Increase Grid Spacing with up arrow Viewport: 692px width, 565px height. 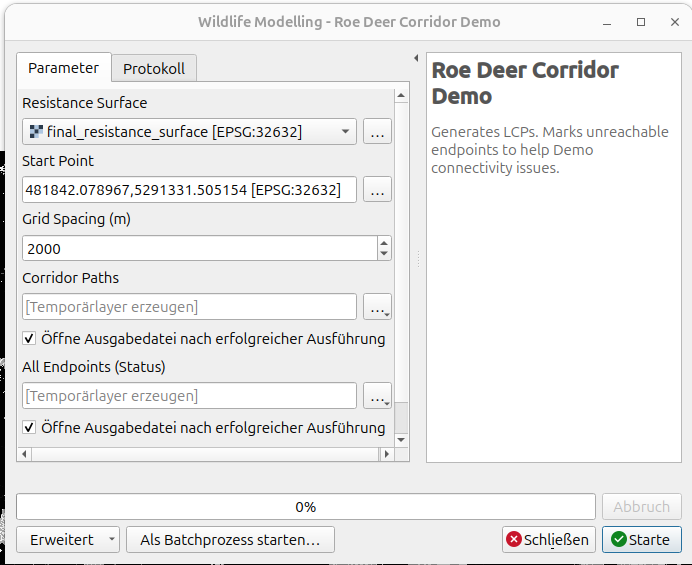point(384,243)
